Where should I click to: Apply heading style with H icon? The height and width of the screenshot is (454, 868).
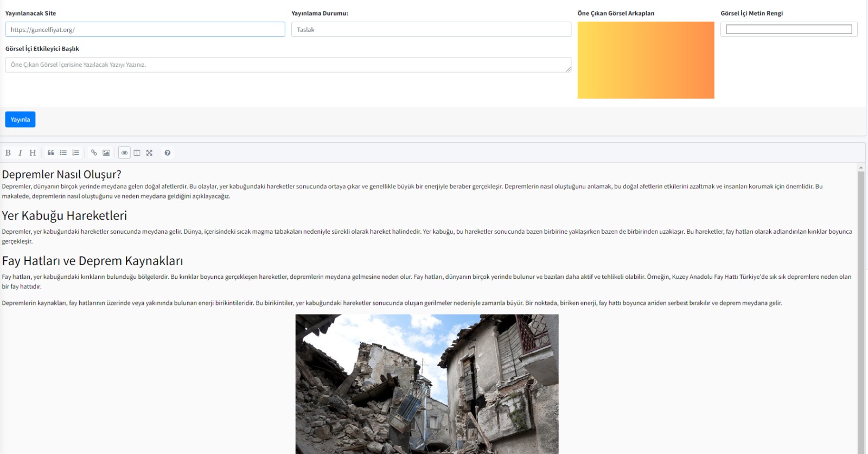click(x=33, y=153)
